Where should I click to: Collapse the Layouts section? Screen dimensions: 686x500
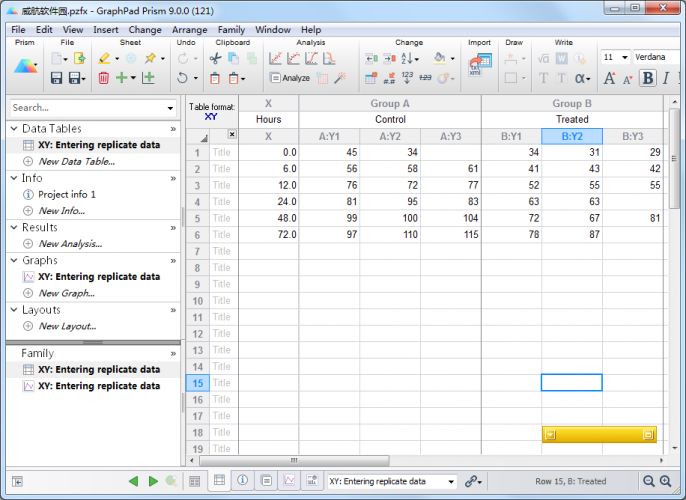pos(14,310)
